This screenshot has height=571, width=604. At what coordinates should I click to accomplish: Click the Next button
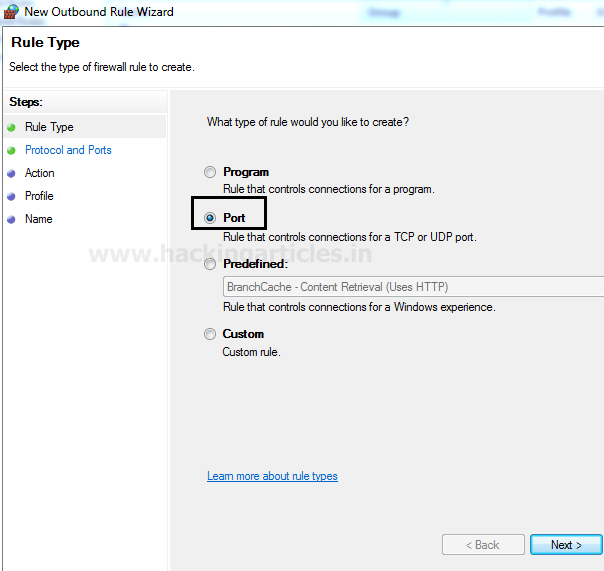coord(566,544)
